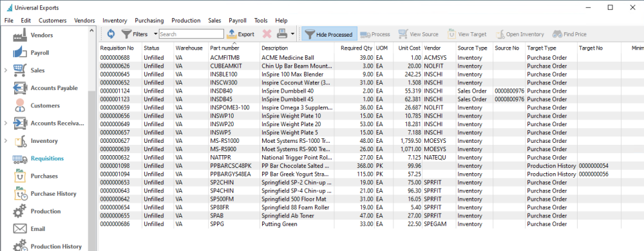Select target number 0000000054
Viewport: 644px width, 251px height.
[x=594, y=165]
